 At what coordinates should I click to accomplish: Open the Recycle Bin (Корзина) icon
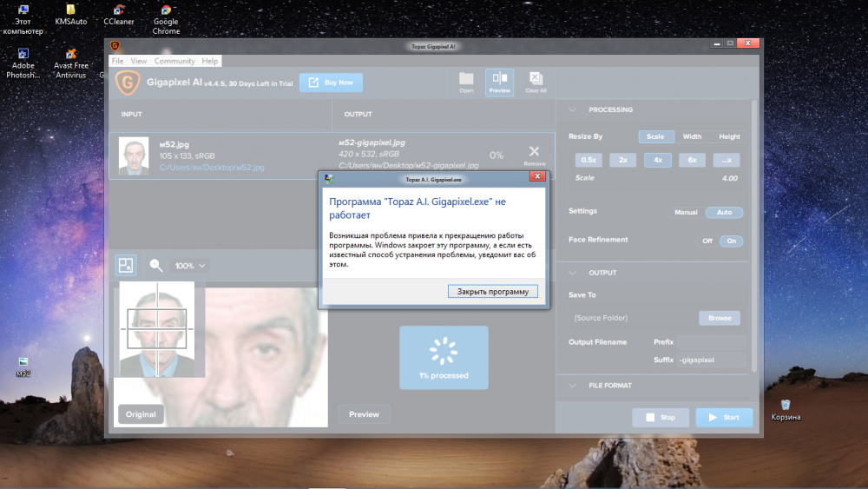pyautogui.click(x=786, y=408)
